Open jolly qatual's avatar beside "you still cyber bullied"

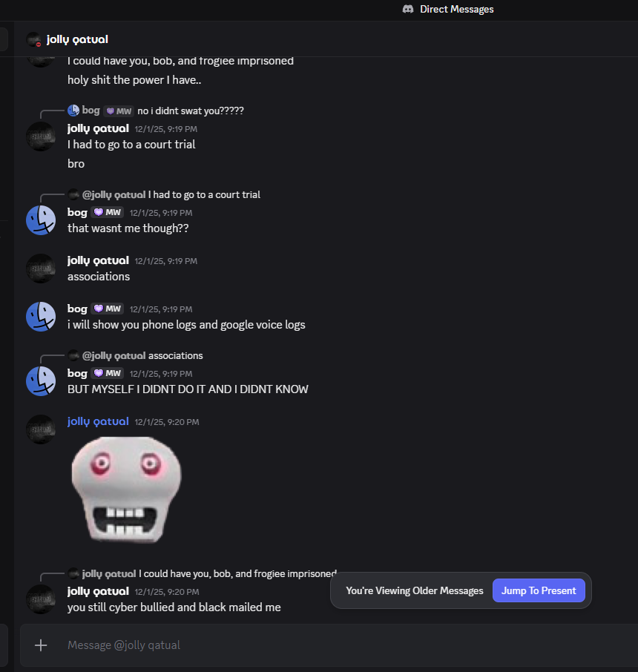tap(41, 599)
